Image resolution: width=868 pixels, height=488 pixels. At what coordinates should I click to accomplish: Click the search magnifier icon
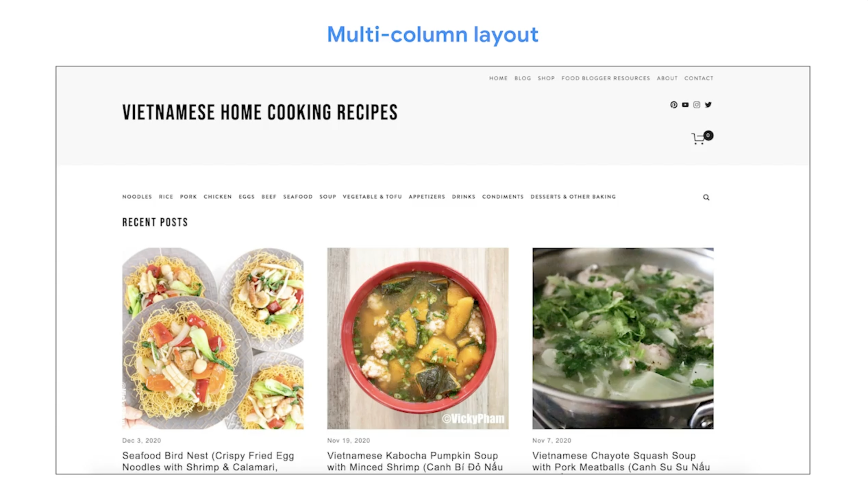[706, 197]
